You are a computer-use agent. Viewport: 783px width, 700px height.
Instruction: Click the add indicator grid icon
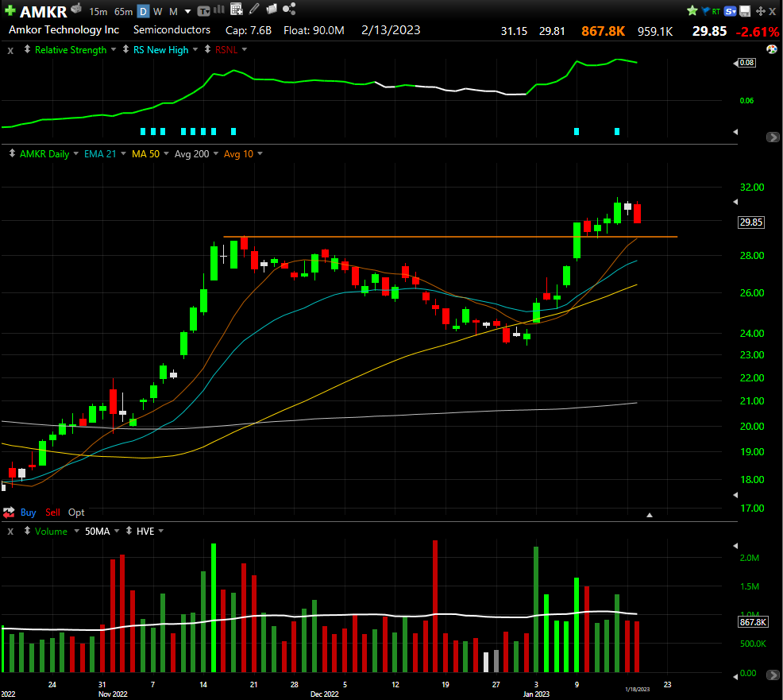(x=236, y=9)
